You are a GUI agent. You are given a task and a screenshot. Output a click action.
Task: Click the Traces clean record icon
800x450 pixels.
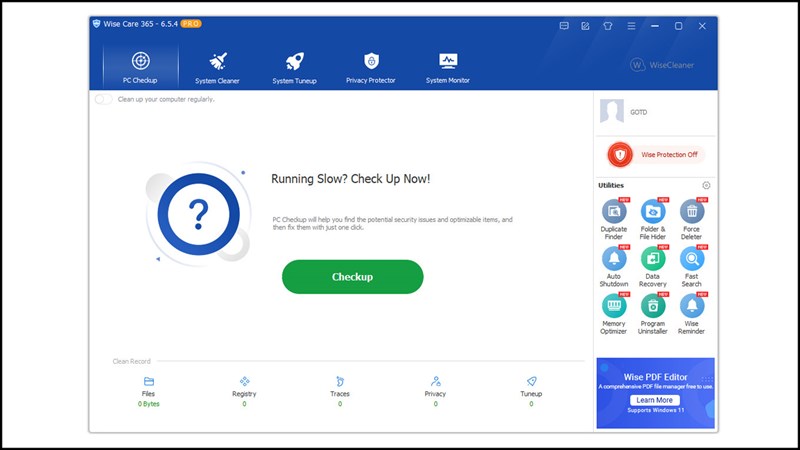[340, 381]
